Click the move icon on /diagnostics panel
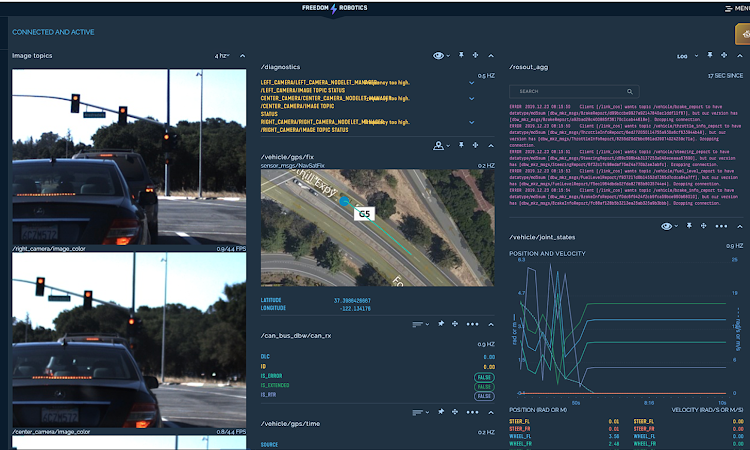 click(475, 55)
